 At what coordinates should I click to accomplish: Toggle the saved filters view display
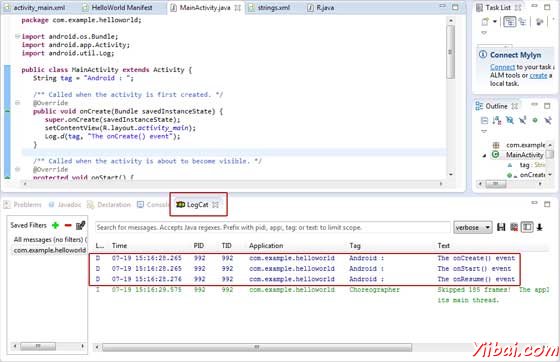coord(527,227)
